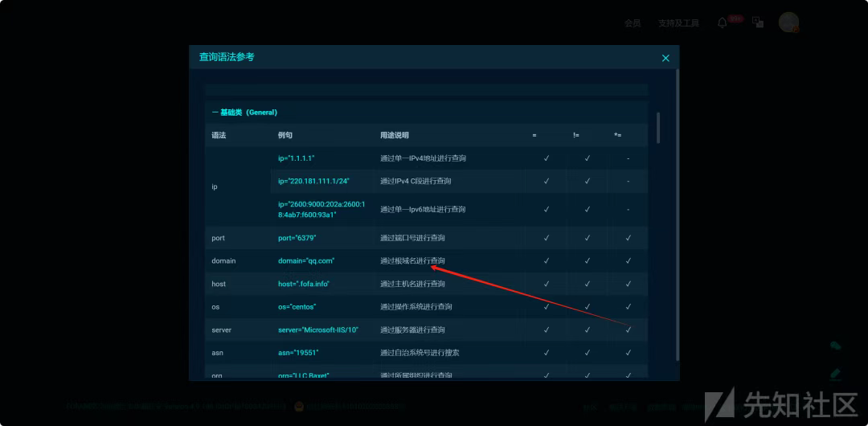
Task: Click the example port="6379"
Action: click(x=297, y=238)
